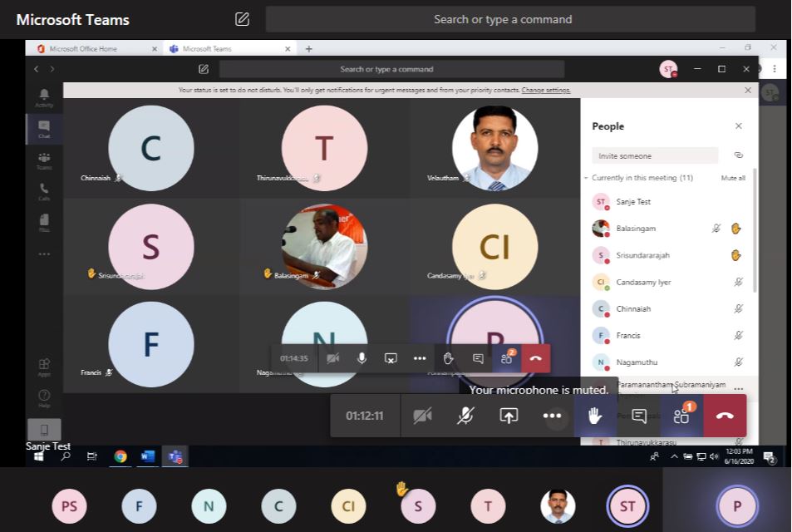Click stop-sharing icon in the 01:14:35 call bar
Image resolution: width=792 pixels, height=532 pixels.
pyautogui.click(x=391, y=358)
